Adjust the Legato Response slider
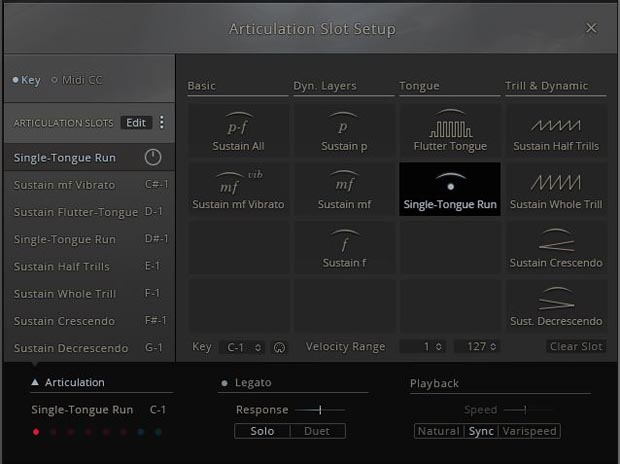Image resolution: width=620 pixels, height=464 pixels. [x=319, y=410]
